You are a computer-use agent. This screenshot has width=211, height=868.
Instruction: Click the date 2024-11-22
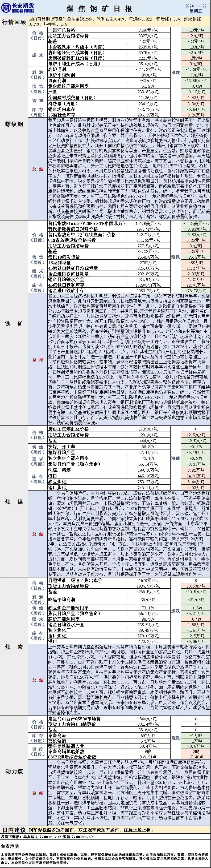coord(195,6)
